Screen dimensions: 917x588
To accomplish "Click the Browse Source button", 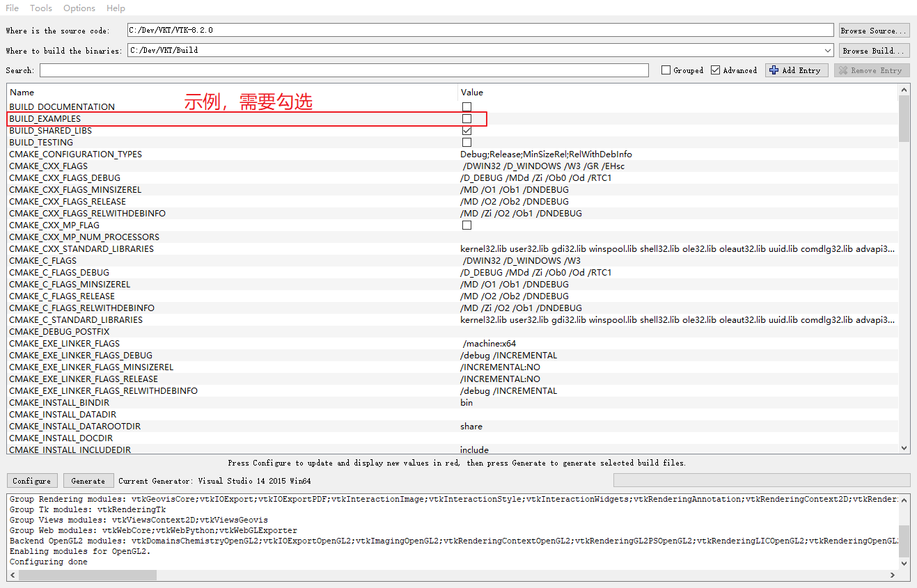I will click(874, 31).
